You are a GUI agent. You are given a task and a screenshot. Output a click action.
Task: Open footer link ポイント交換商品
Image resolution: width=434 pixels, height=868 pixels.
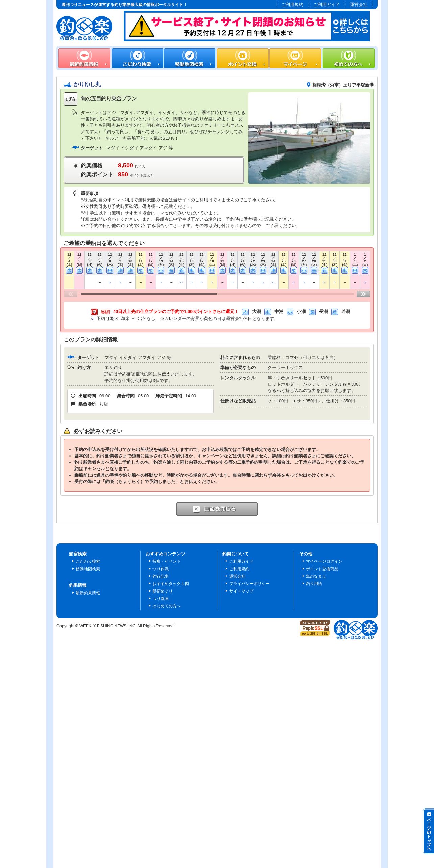click(322, 569)
